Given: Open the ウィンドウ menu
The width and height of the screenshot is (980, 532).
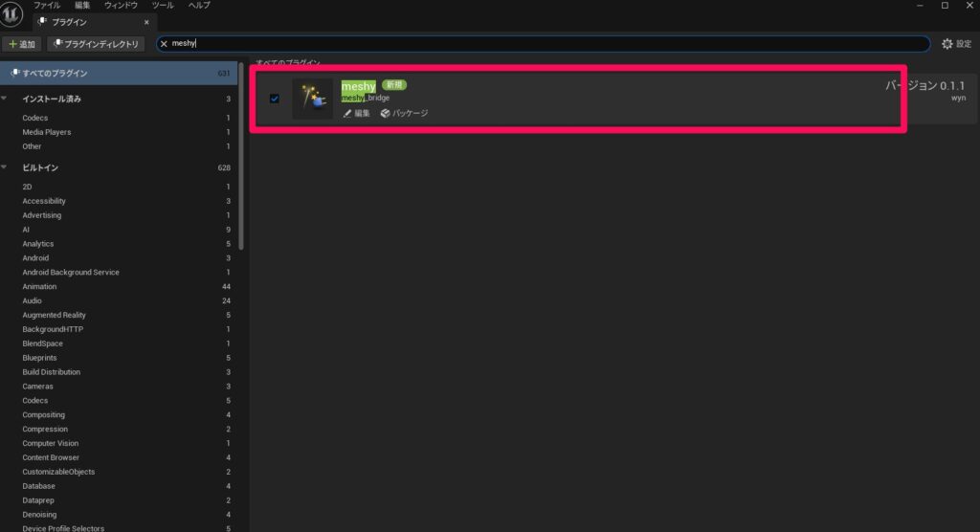Looking at the screenshot, I should click(121, 5).
